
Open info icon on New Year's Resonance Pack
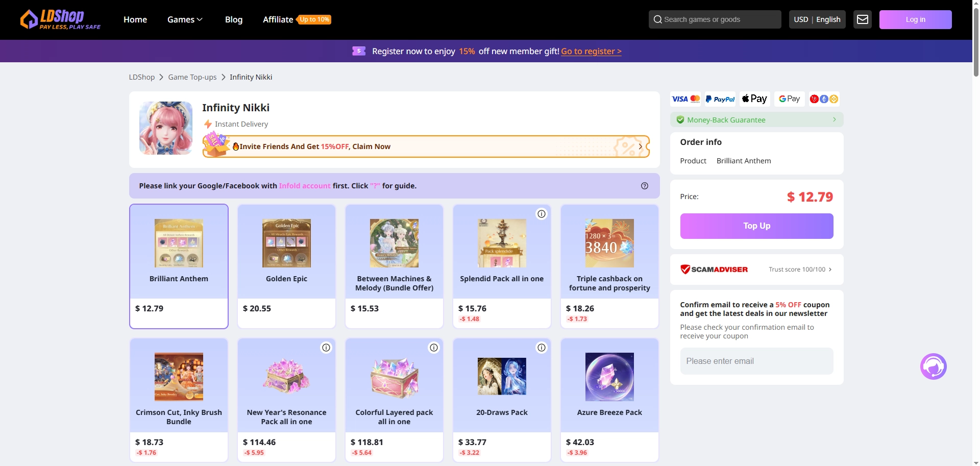(326, 348)
